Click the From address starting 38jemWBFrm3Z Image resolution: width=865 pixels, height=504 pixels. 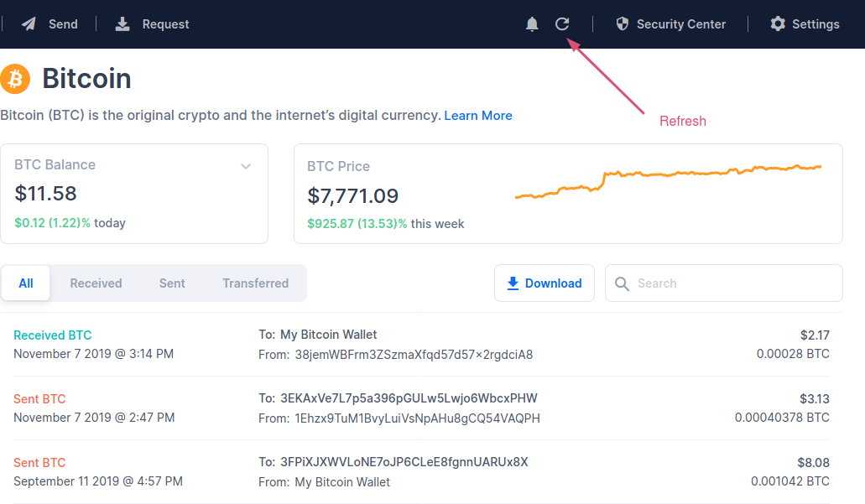pos(414,355)
